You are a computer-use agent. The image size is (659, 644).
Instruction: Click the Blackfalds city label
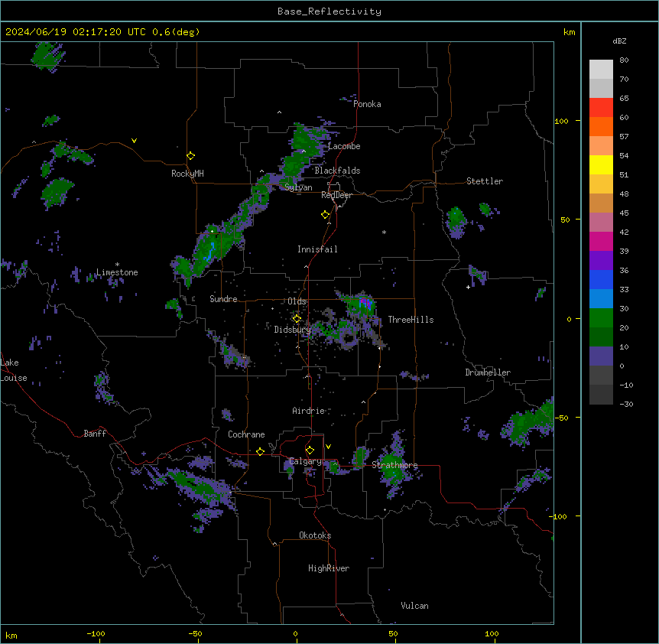[337, 171]
